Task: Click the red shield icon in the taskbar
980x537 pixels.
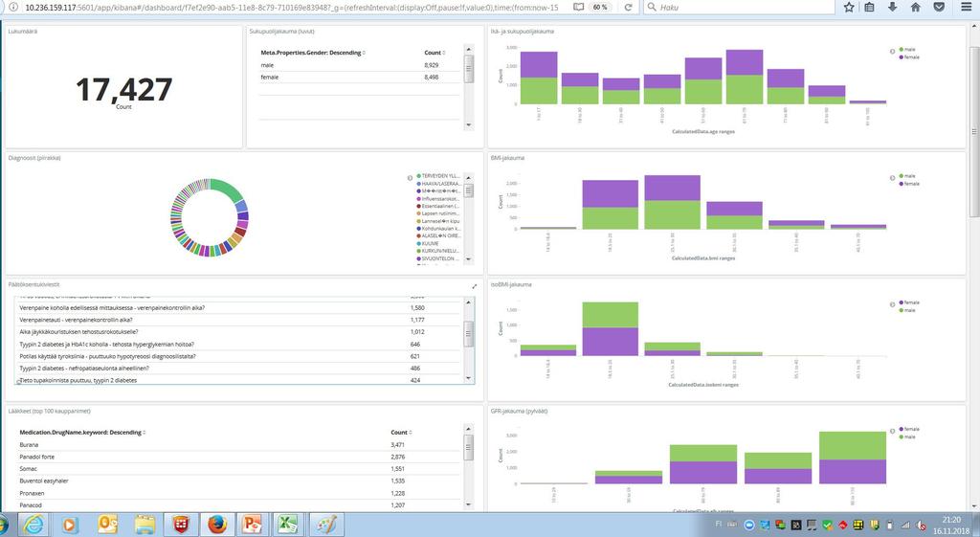Action: [x=181, y=525]
